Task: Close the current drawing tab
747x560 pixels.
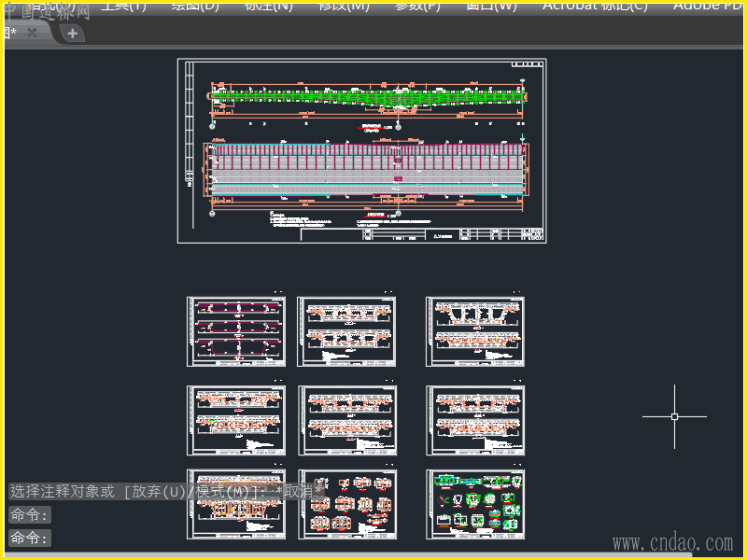Action: [x=32, y=33]
